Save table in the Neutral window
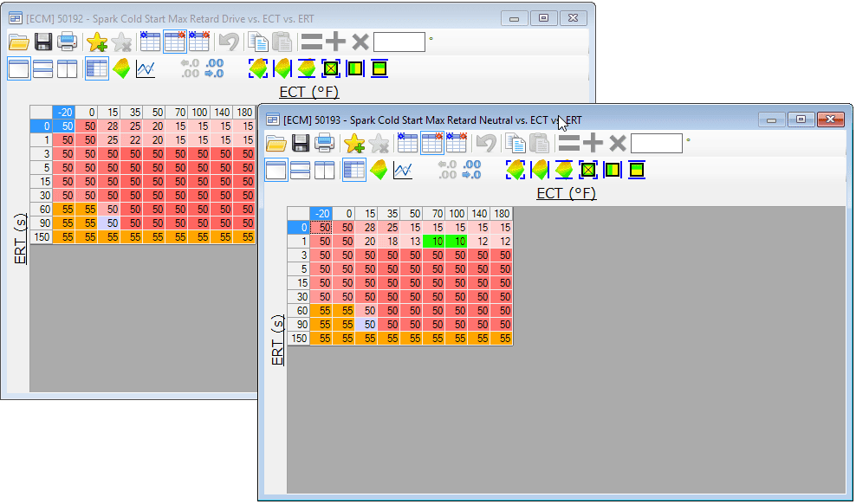 pyautogui.click(x=301, y=144)
